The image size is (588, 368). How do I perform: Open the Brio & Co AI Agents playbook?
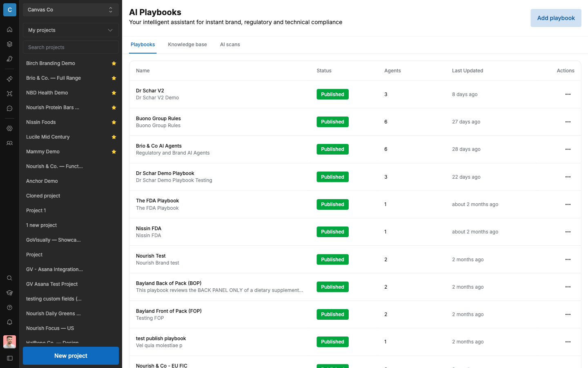159,146
